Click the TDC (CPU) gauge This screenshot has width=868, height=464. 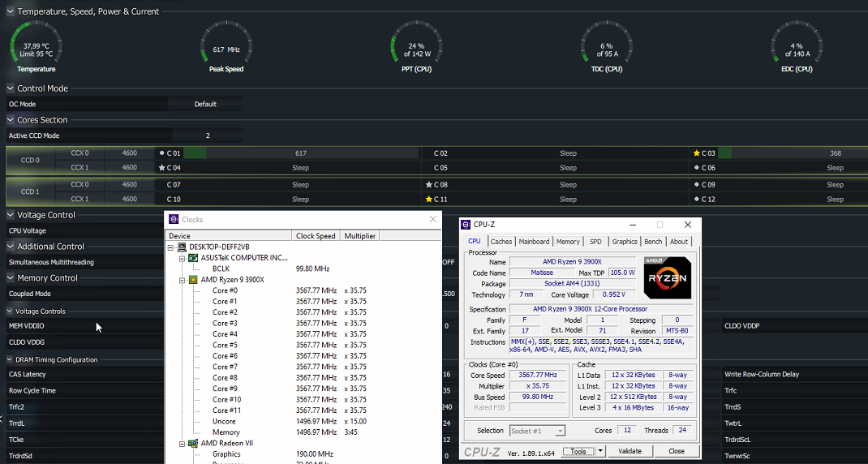[607, 47]
